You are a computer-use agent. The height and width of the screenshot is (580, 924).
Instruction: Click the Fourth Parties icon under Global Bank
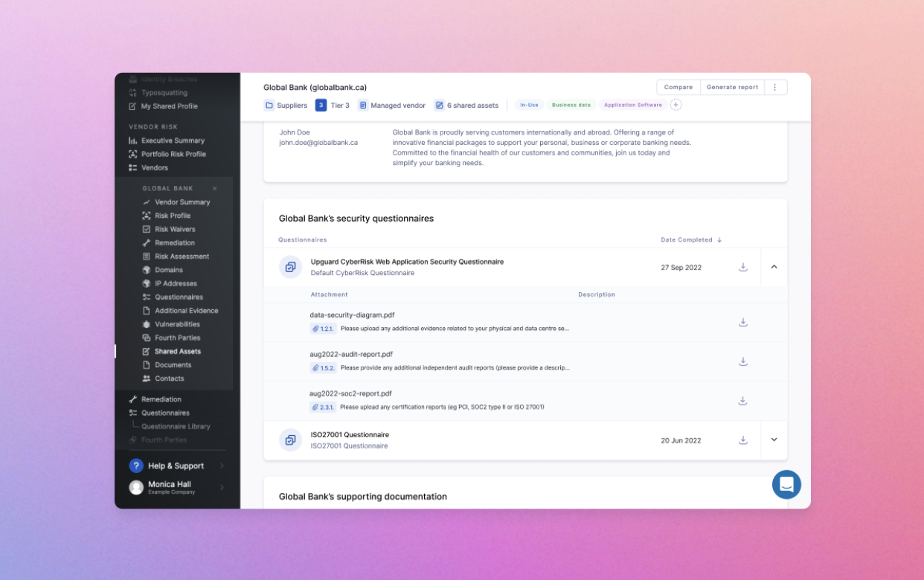147,338
